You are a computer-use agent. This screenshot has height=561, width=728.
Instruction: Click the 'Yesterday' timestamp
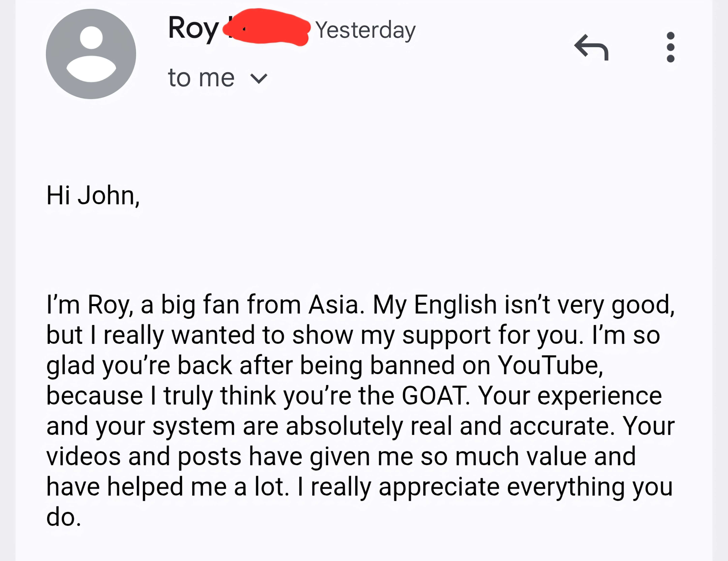pyautogui.click(x=365, y=30)
